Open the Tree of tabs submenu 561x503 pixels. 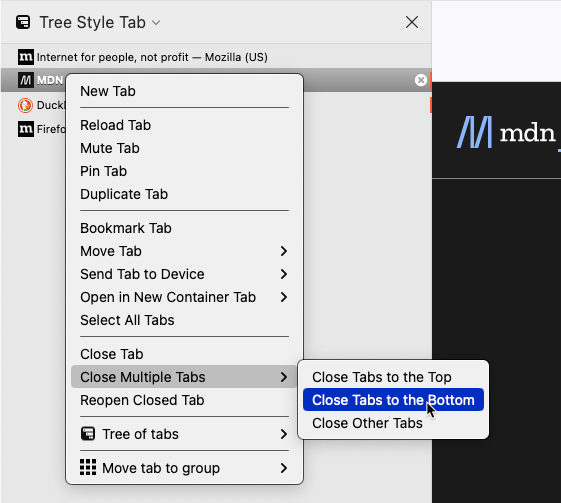click(x=184, y=434)
